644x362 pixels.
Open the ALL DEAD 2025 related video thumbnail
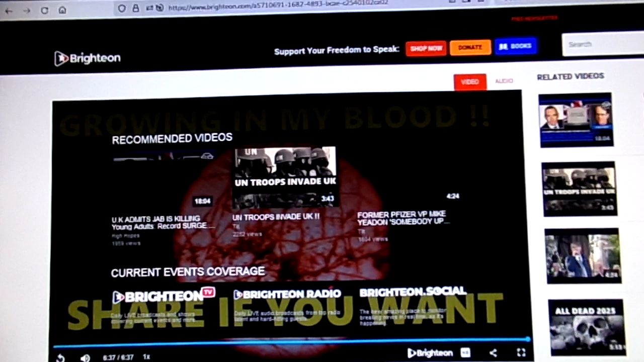[x=587, y=328]
